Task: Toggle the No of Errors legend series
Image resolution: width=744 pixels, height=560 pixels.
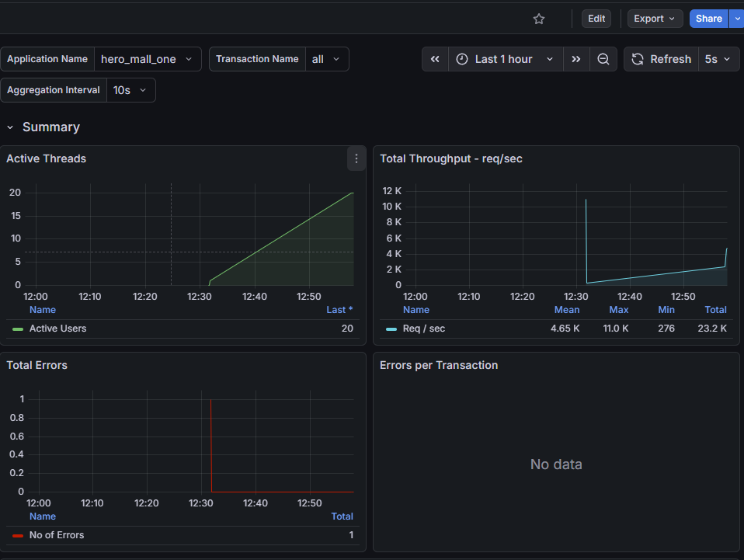Action: 57,535
